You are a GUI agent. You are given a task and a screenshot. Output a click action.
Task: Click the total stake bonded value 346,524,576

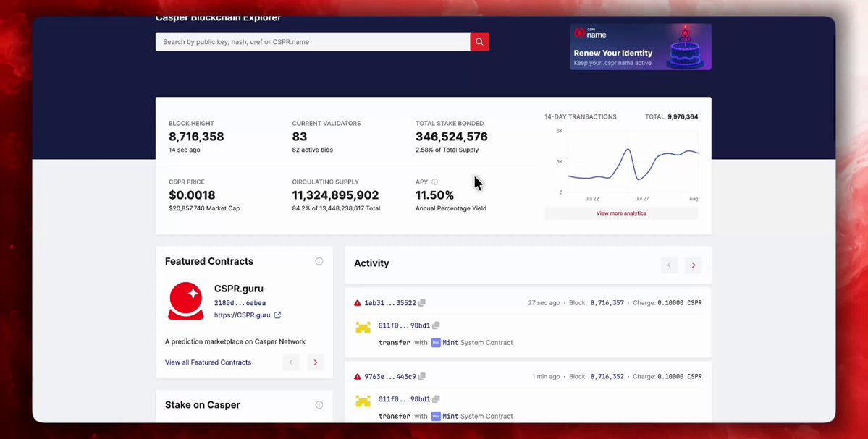click(452, 137)
